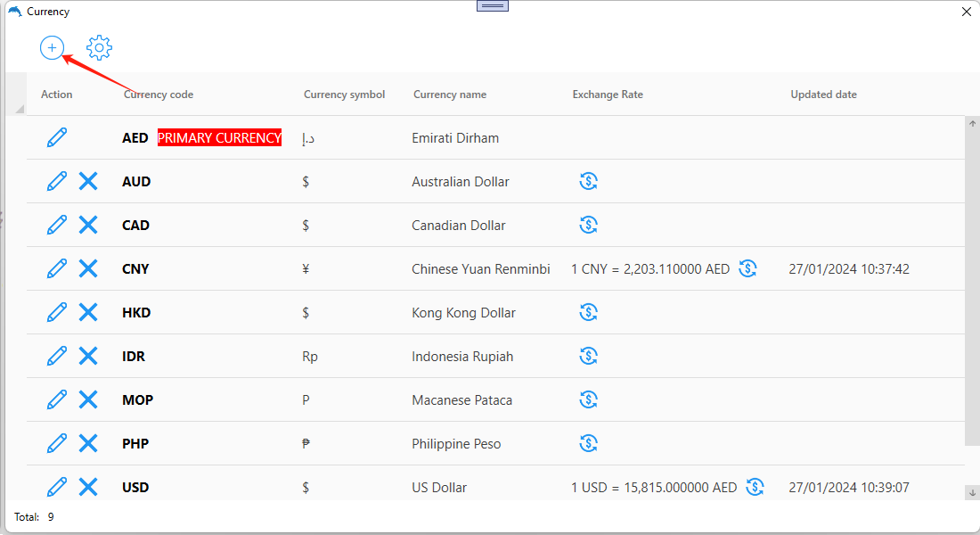
Task: Delete the USD currency row
Action: pos(88,487)
